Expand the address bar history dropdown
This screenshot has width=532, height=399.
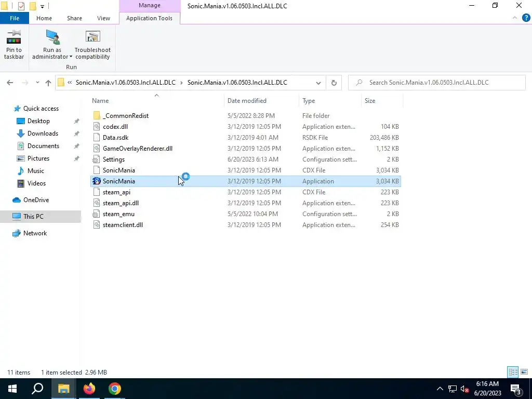318,83
